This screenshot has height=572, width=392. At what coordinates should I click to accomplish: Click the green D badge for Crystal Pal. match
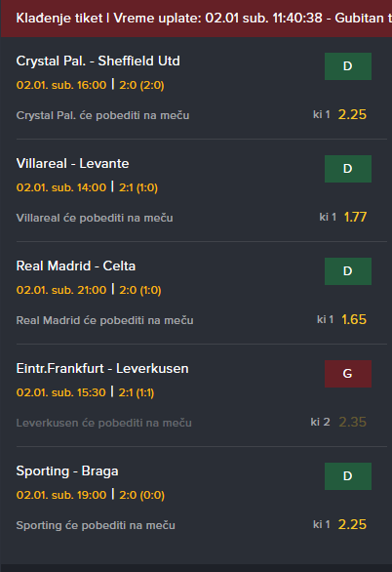[348, 66]
